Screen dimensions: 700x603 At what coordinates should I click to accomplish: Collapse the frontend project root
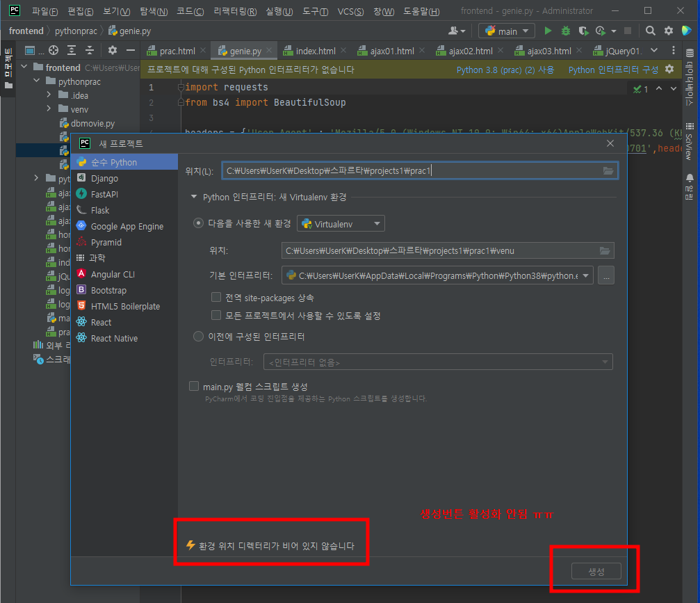pyautogui.click(x=24, y=67)
